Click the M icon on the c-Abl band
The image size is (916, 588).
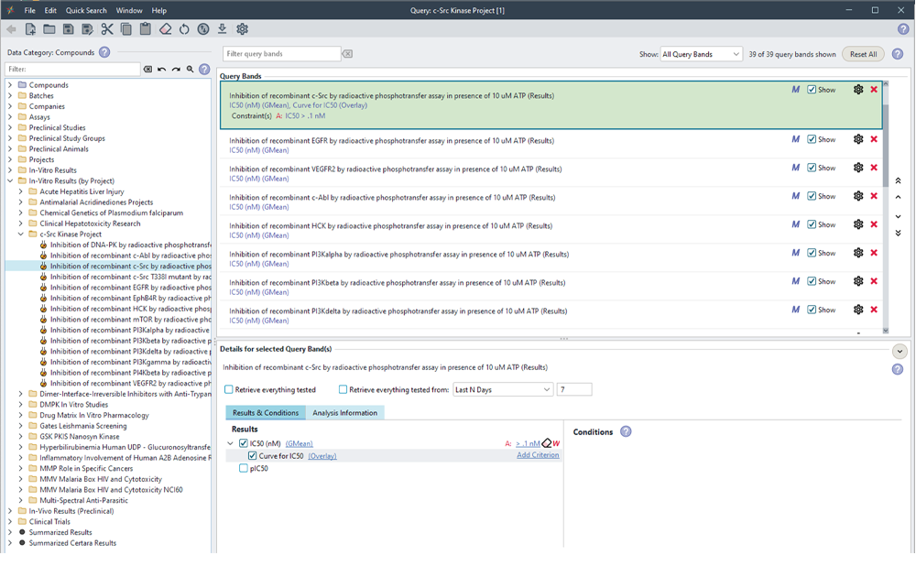tap(796, 196)
